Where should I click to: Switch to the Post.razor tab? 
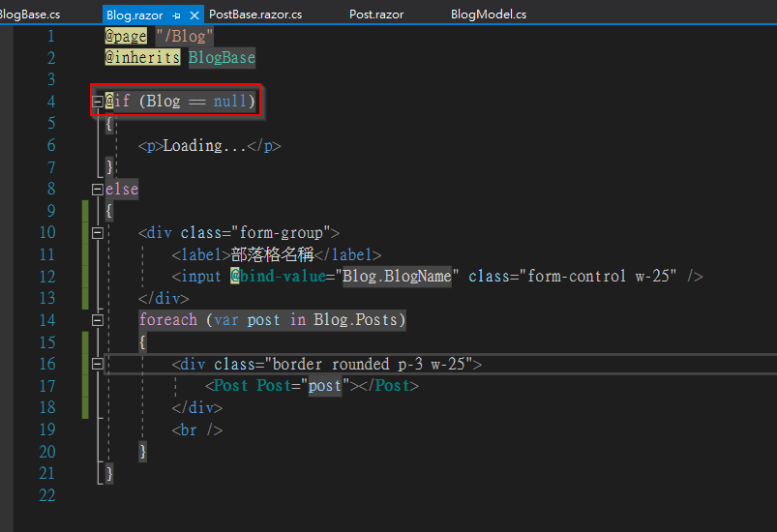(376, 15)
